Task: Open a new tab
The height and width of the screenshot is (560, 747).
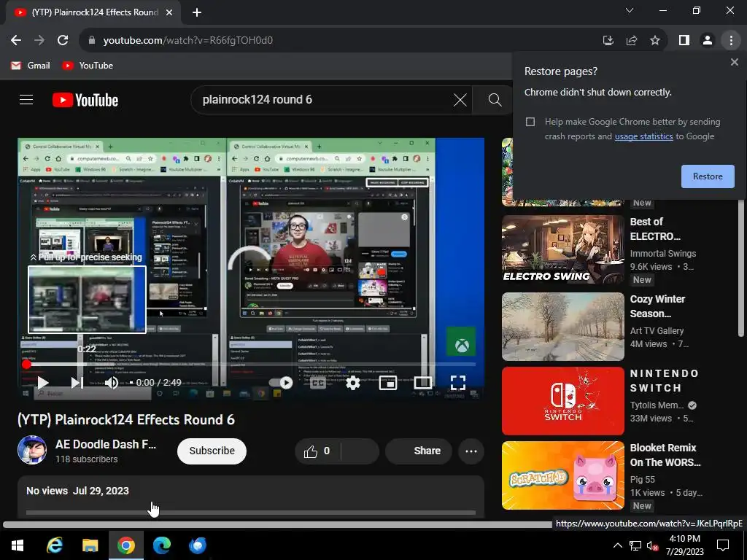Action: [x=197, y=12]
